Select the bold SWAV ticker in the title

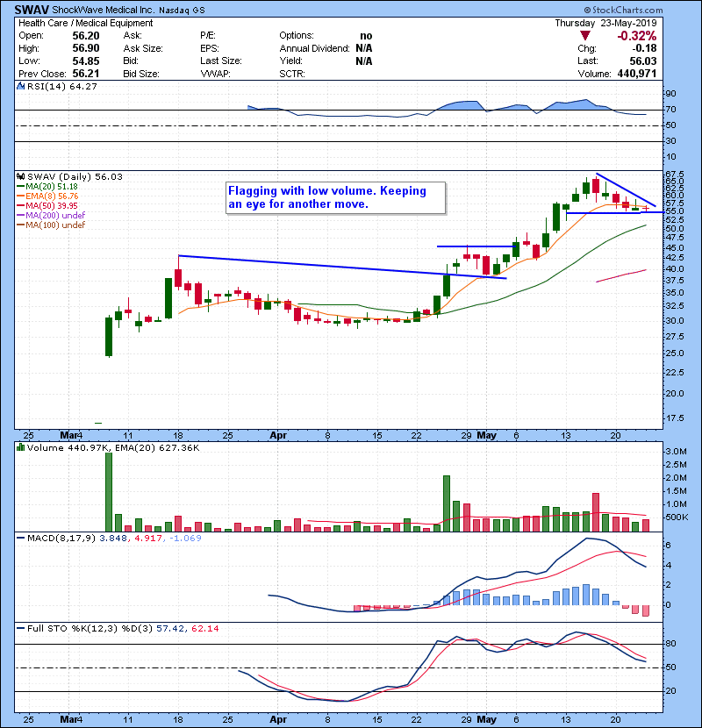pyautogui.click(x=32, y=10)
